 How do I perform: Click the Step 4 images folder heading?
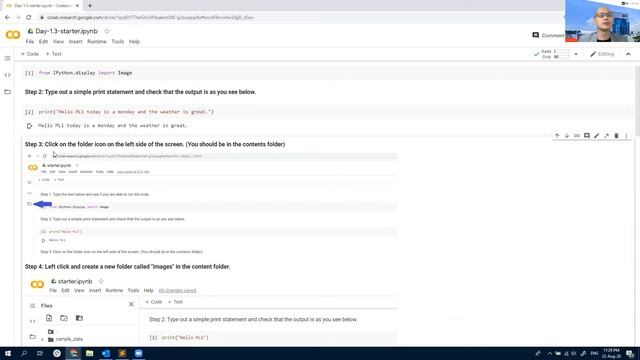[127, 267]
